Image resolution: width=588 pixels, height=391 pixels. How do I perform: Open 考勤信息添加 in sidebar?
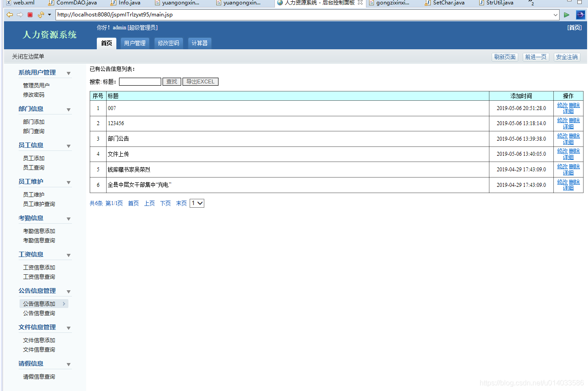tap(39, 231)
